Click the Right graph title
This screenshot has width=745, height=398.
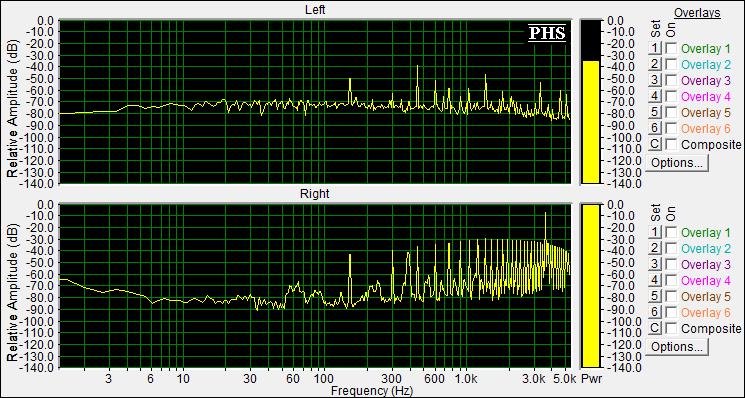click(x=315, y=194)
